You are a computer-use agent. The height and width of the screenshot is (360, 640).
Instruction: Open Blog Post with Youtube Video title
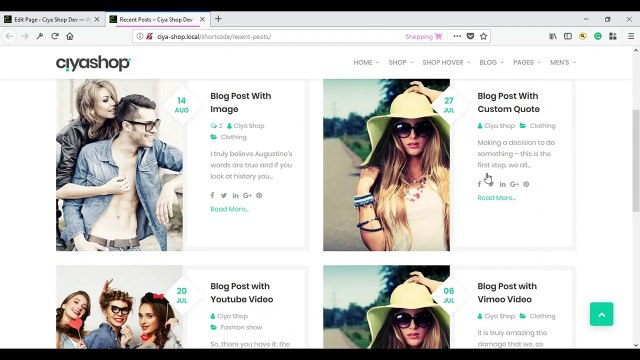coord(242,293)
